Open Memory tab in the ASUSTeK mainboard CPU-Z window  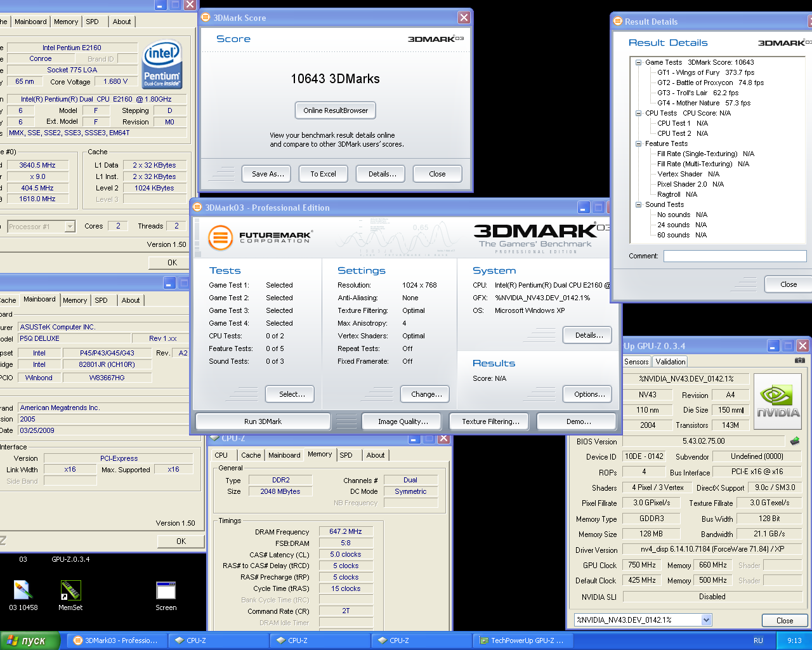click(75, 300)
